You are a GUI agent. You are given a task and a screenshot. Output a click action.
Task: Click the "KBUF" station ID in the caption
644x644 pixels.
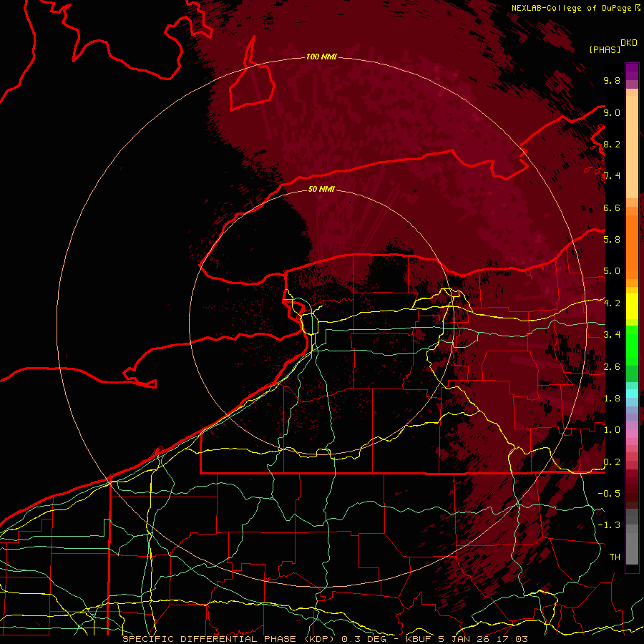[x=418, y=639]
